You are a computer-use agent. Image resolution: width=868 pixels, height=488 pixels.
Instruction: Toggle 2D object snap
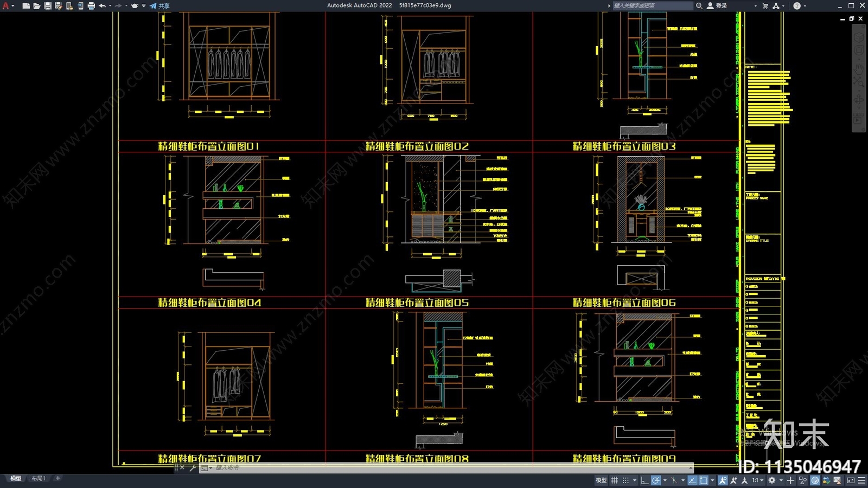(x=703, y=480)
